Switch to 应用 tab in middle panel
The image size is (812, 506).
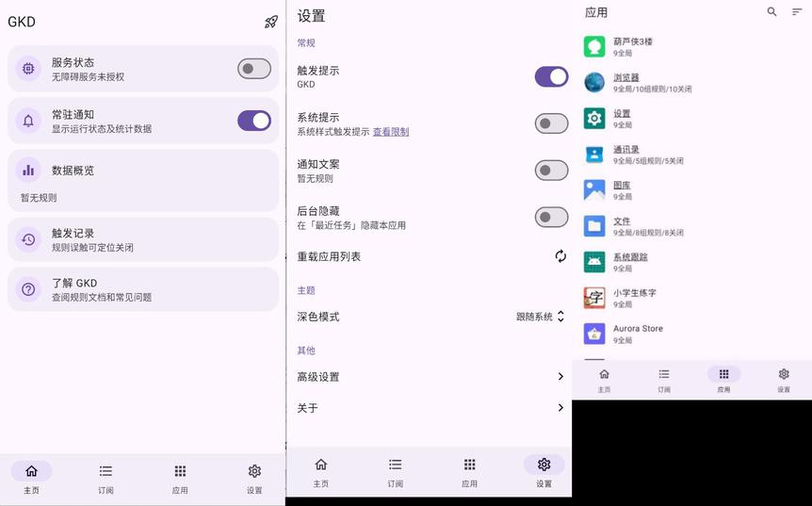(x=469, y=470)
